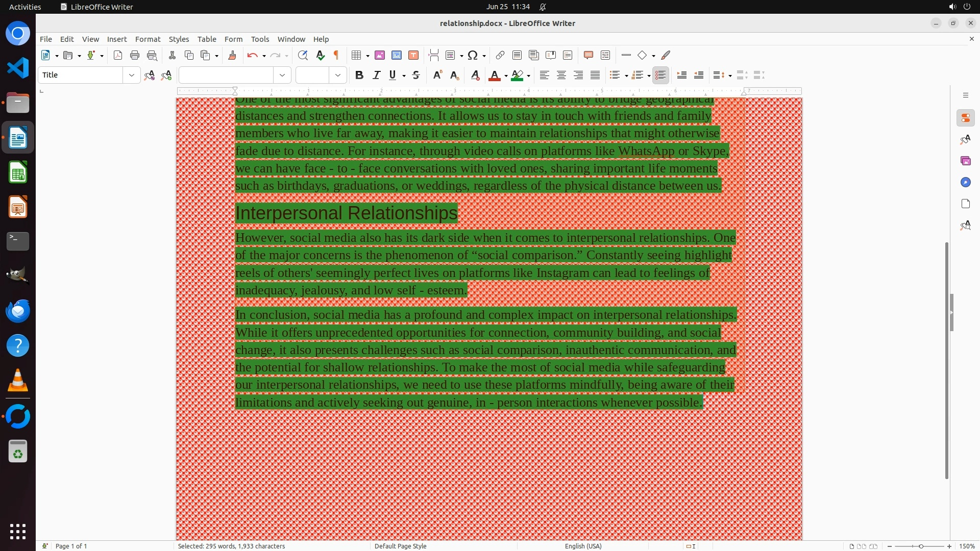Open the Special Character omega icon
The image size is (980, 551).
[473, 55]
